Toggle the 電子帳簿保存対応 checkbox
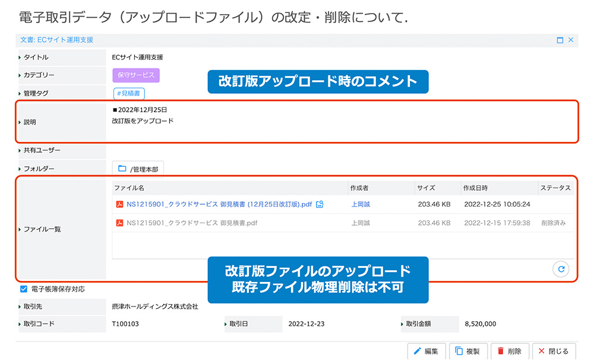This screenshot has height=364, width=594. (24, 289)
